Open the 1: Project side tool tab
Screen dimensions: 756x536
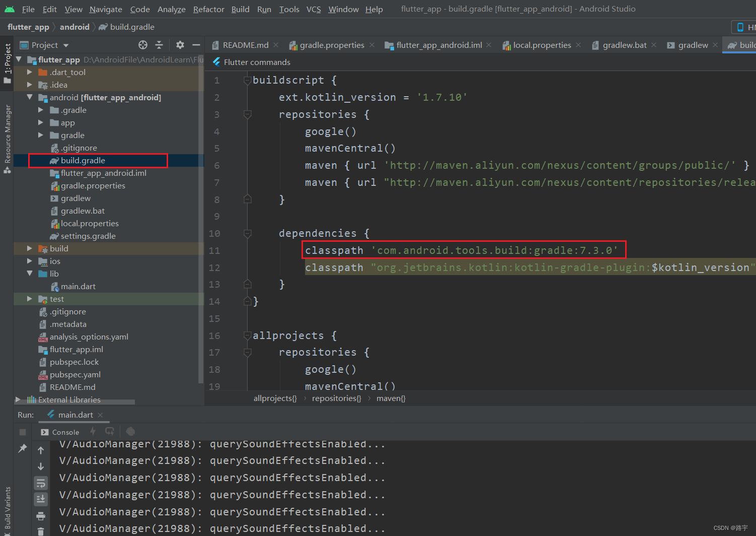[7, 63]
